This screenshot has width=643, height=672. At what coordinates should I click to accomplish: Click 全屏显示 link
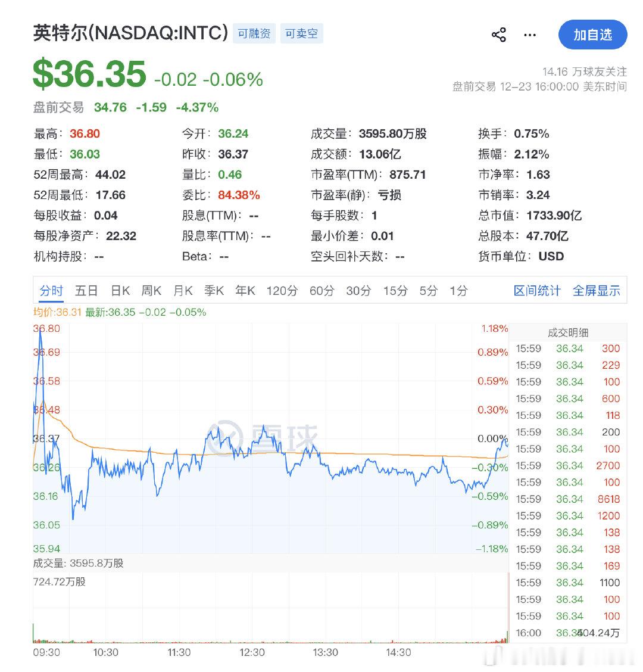tap(597, 291)
